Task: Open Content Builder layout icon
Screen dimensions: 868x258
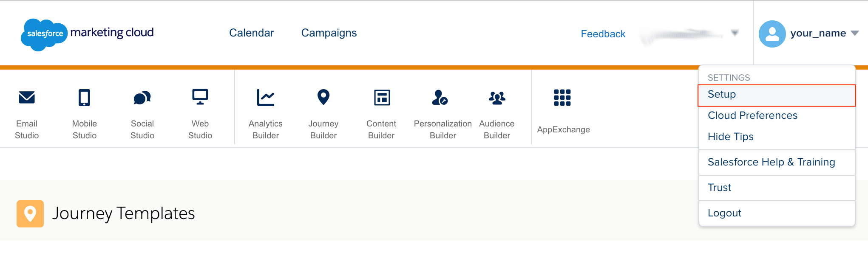Action: pos(381,98)
